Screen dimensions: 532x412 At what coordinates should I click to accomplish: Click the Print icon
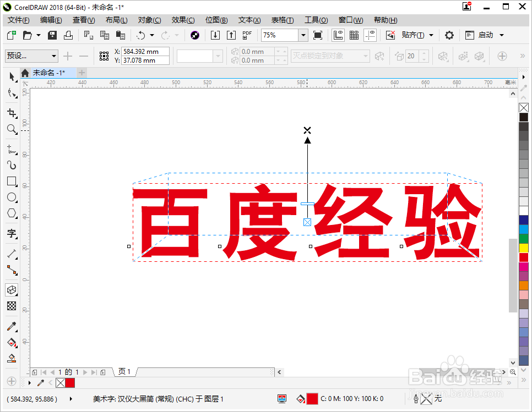tap(68, 35)
